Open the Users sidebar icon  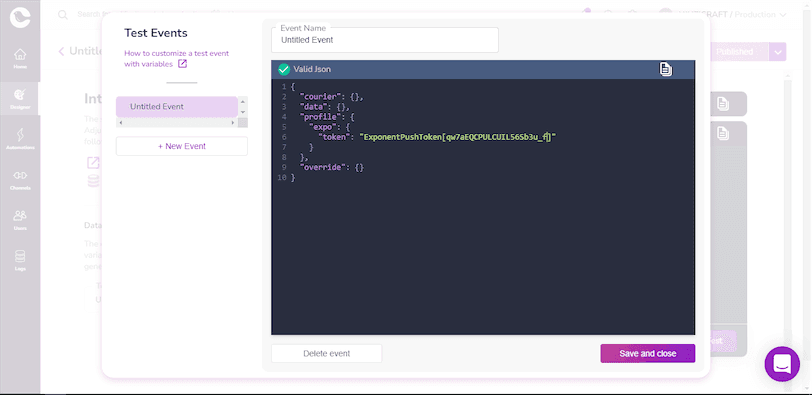coord(20,220)
